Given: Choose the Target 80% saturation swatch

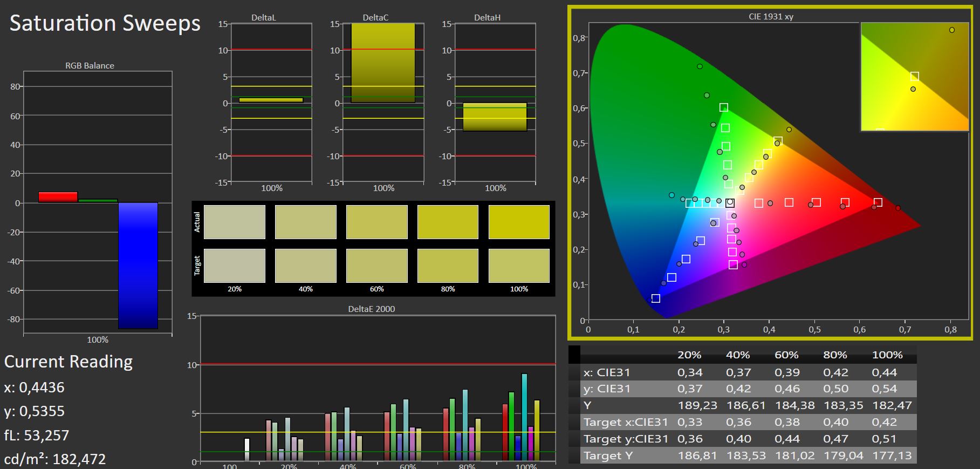Looking at the screenshot, I should 448,266.
